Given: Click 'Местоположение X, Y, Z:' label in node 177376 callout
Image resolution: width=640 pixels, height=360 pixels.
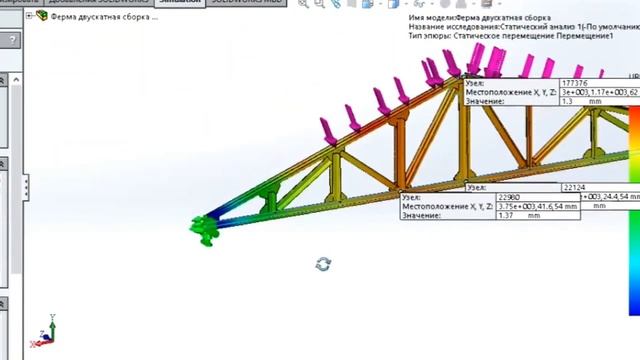Looking at the screenshot, I should pyautogui.click(x=511, y=92).
